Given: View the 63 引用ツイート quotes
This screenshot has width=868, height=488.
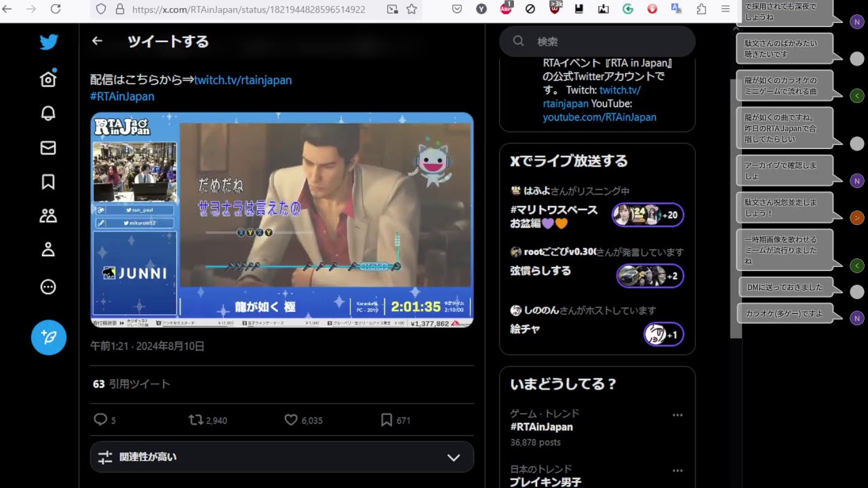Looking at the screenshot, I should click(x=132, y=384).
